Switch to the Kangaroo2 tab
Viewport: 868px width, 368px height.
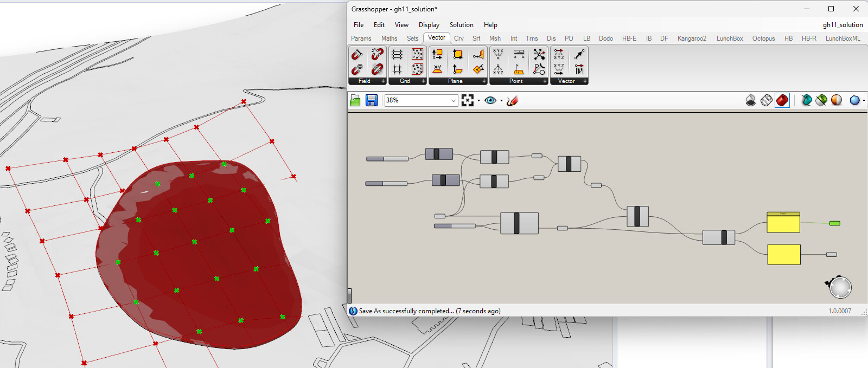(x=692, y=38)
